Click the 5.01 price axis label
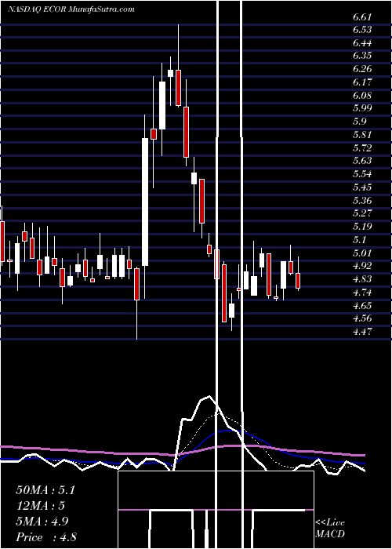The width and height of the screenshot is (392, 549). [x=362, y=253]
